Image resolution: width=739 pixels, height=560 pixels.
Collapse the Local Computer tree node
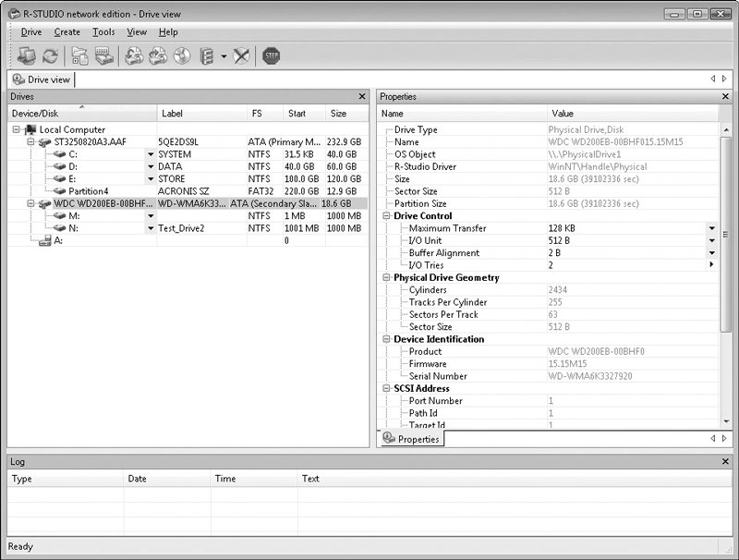[x=17, y=129]
